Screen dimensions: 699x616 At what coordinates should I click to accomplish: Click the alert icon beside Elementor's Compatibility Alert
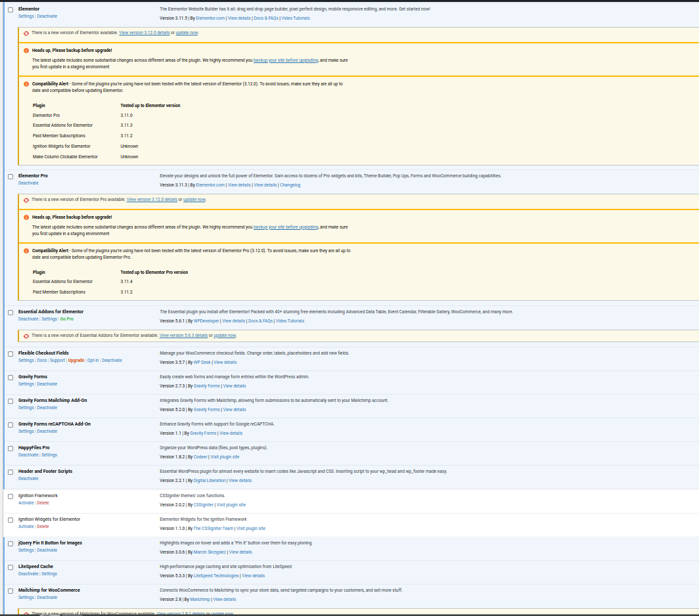click(x=26, y=84)
